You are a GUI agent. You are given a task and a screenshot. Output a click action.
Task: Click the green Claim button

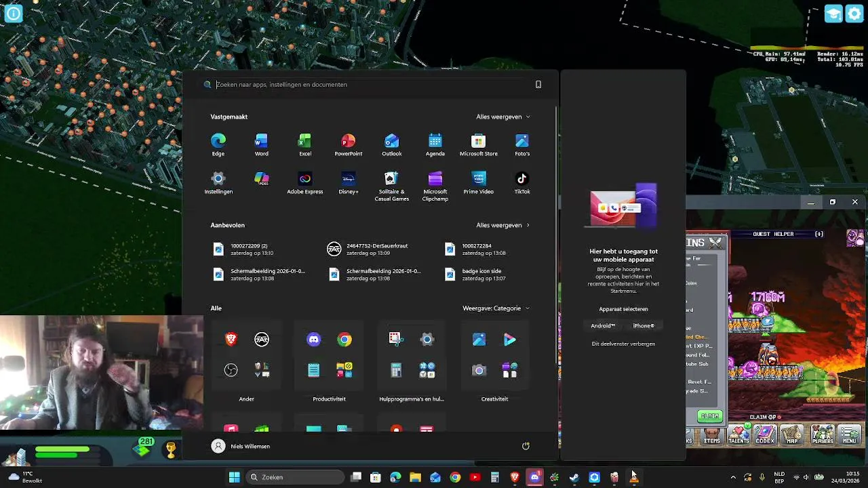(710, 416)
